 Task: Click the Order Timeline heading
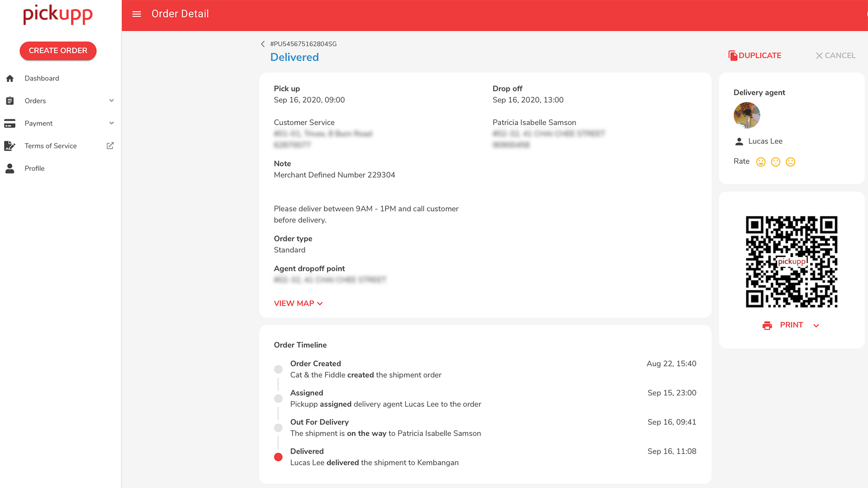point(300,345)
